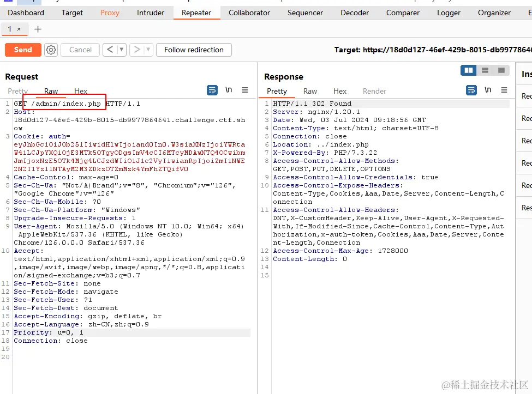Open the Intruder tab
532x394 pixels.
click(150, 13)
